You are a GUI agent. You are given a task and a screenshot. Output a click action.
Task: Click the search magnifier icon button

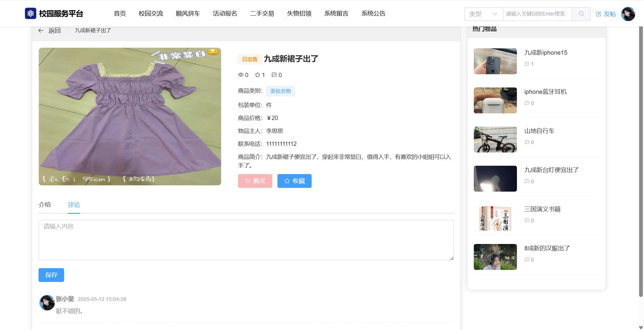(581, 14)
